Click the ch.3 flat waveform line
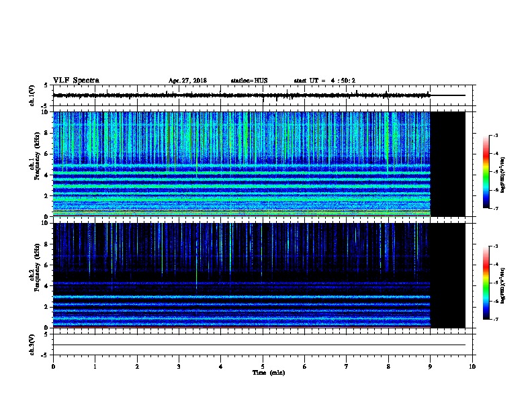This screenshot has width=532, height=411. (259, 345)
